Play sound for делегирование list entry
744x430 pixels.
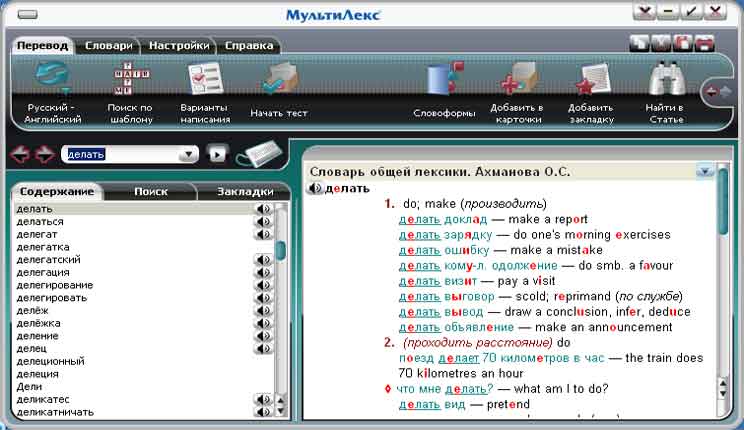pos(263,285)
